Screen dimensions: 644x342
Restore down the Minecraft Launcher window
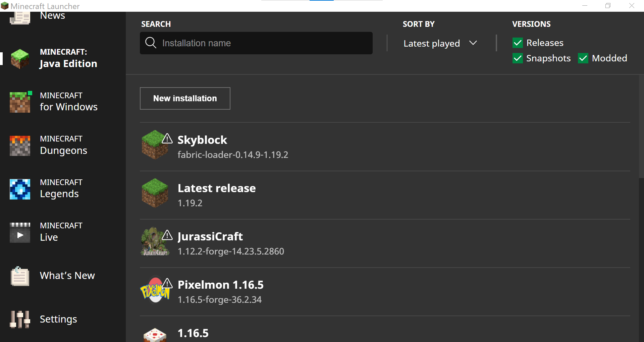608,6
